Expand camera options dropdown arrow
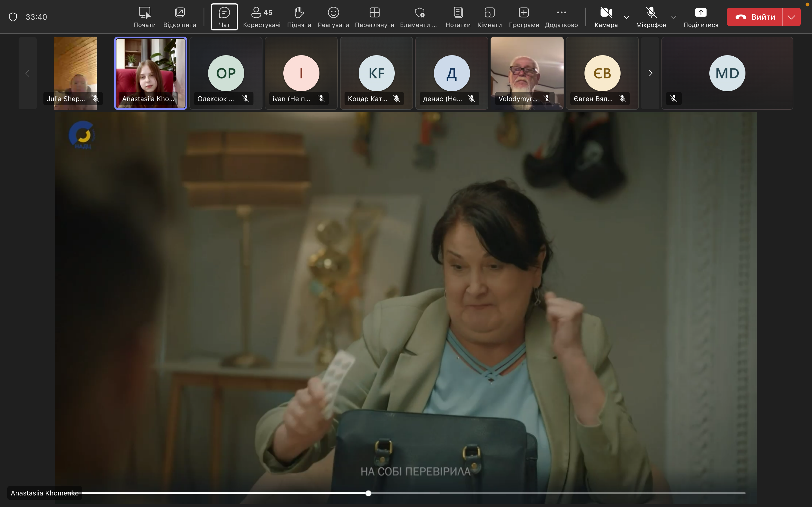 coord(626,17)
